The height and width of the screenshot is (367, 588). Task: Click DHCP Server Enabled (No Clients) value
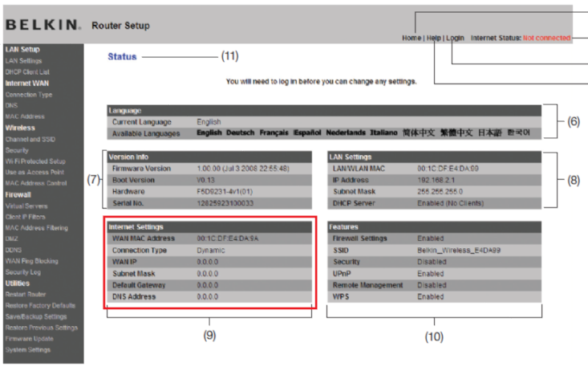click(450, 203)
